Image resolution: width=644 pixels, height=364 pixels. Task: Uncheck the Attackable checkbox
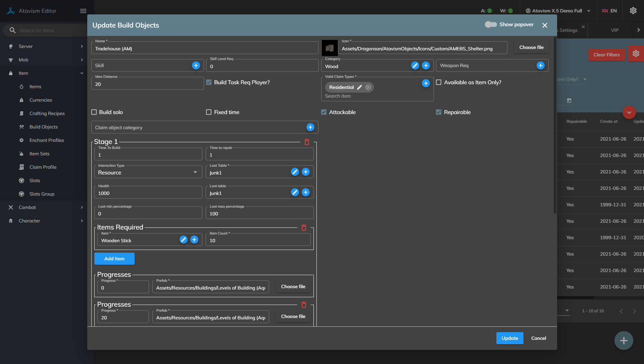pos(324,112)
